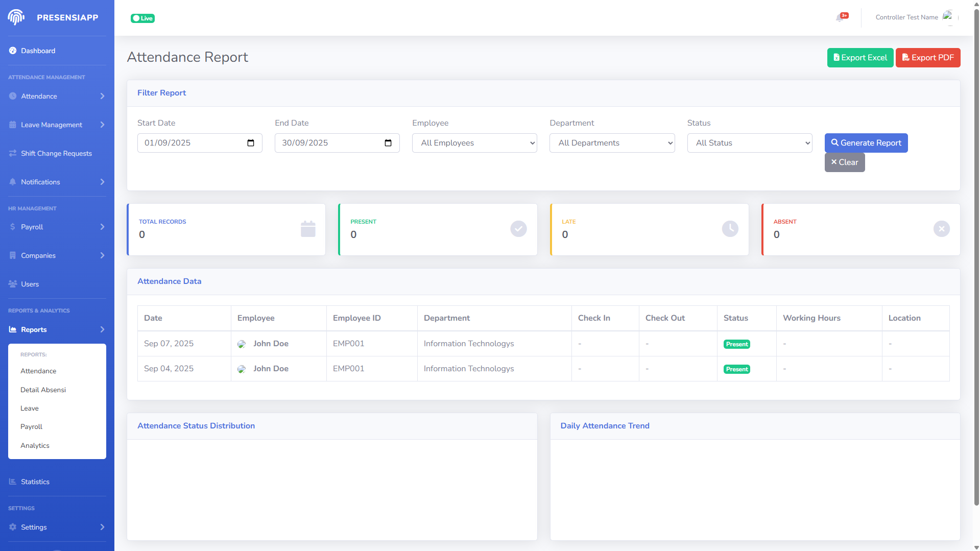
Task: Click John Doe's avatar in Sep 04 row
Action: (242, 369)
